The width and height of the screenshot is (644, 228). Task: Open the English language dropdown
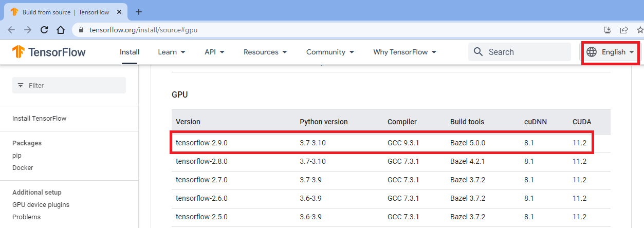[x=611, y=52]
